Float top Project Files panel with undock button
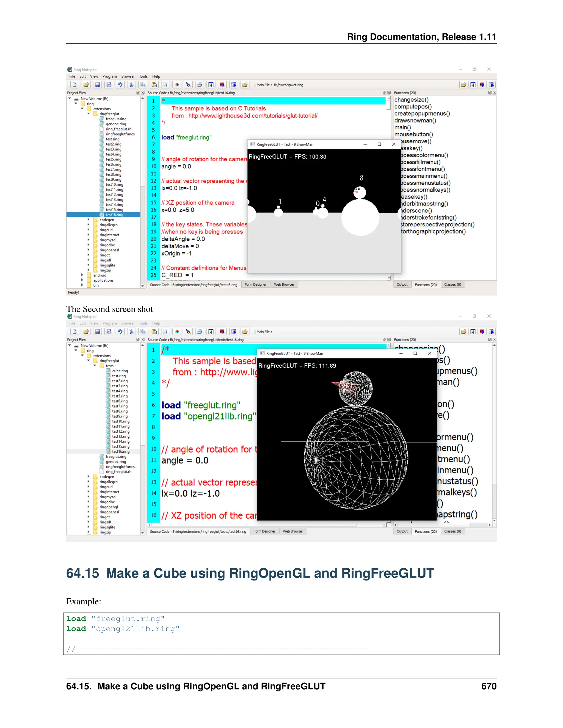Screen dimensions: 563x728 (x=138, y=93)
